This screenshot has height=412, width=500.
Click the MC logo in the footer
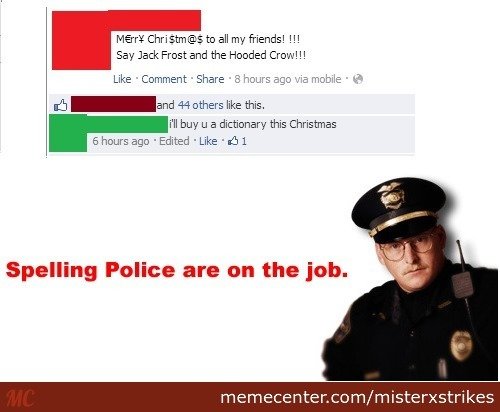coord(21,398)
